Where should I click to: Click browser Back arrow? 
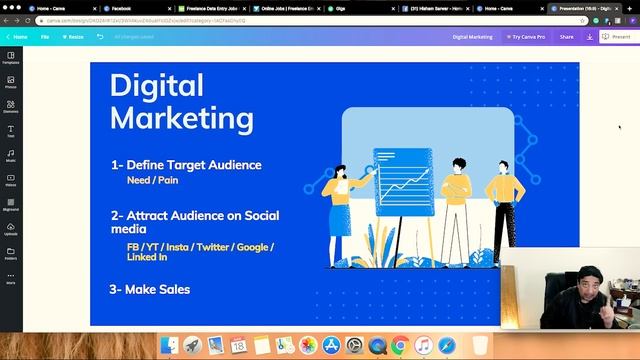pos(6,20)
